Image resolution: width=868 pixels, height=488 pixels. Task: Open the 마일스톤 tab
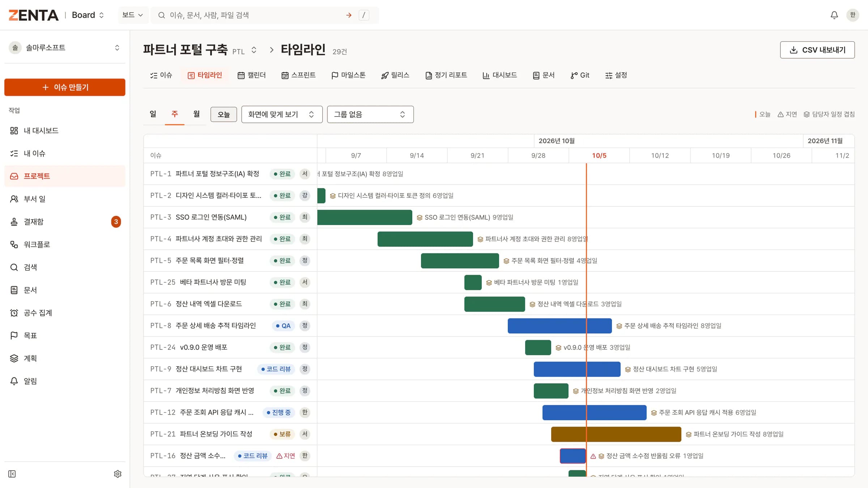point(348,75)
